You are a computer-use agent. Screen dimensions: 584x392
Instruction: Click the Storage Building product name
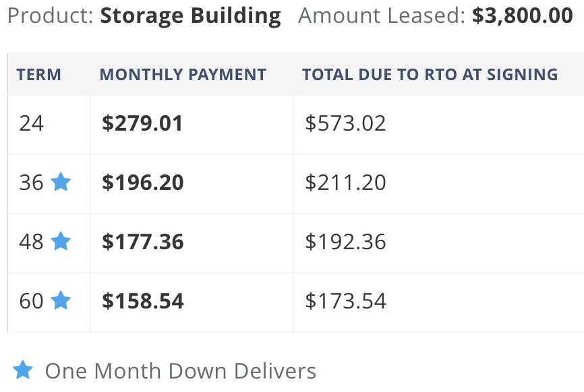coord(191,16)
